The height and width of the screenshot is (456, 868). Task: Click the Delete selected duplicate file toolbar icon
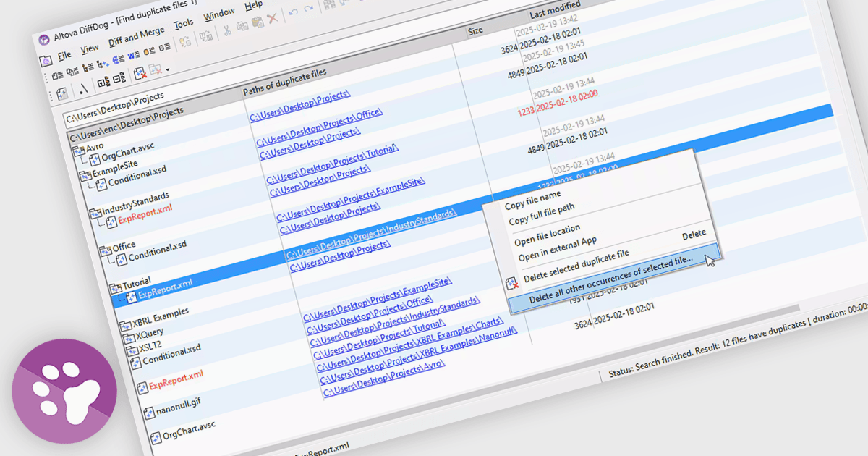point(140,73)
